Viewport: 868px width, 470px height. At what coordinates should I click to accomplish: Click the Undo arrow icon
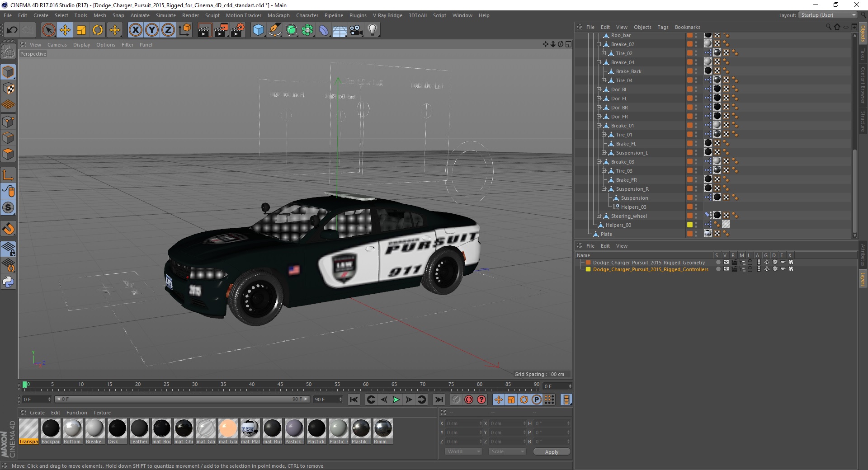tap(12, 30)
